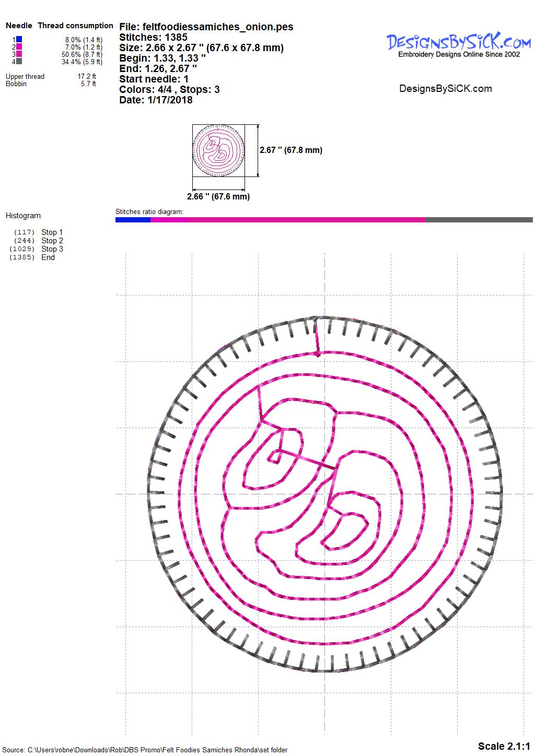Click the long magenta stitches ratio segment
This screenshot has width=535, height=756.
pos(306,220)
